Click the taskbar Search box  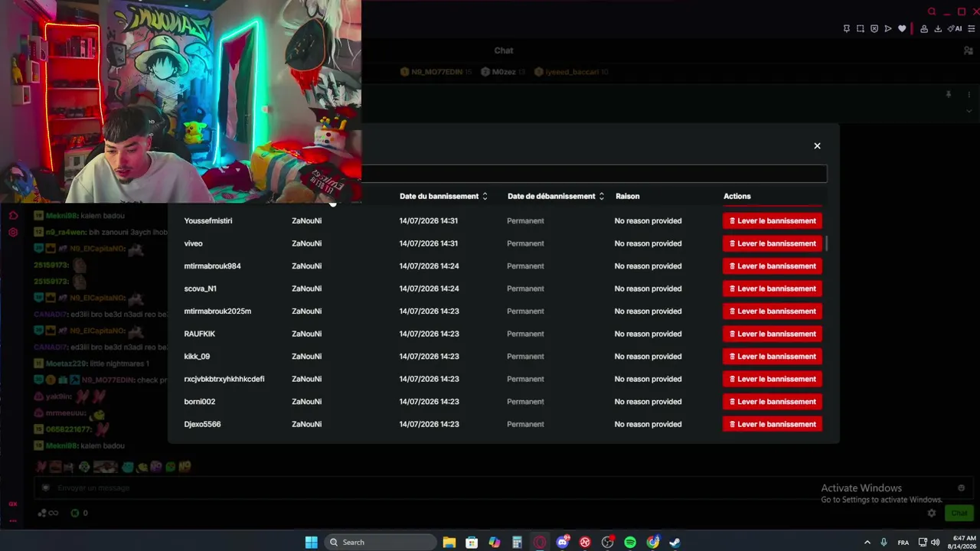tap(381, 543)
